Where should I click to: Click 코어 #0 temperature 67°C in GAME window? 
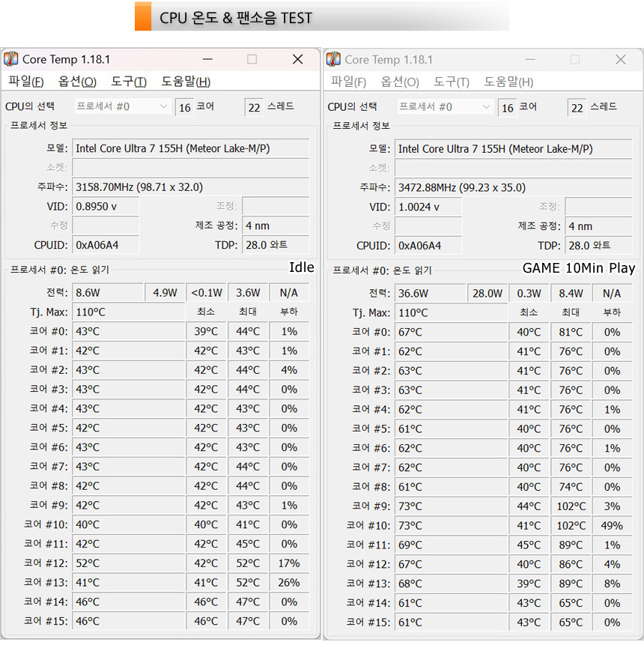tap(451, 332)
